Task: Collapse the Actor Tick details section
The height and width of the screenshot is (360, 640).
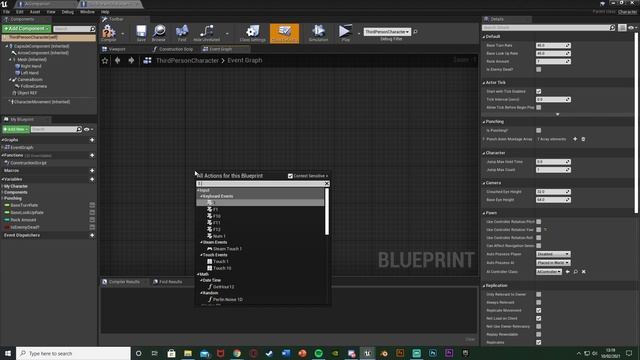Action: pos(484,83)
